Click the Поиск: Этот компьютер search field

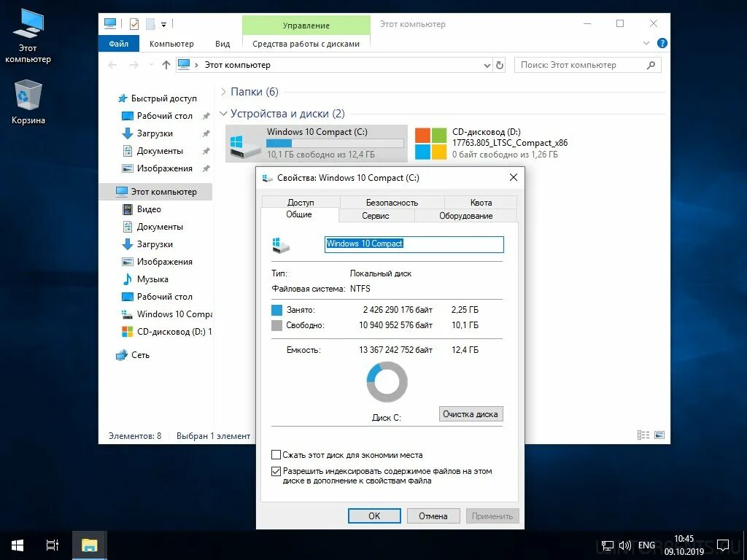[x=587, y=65]
